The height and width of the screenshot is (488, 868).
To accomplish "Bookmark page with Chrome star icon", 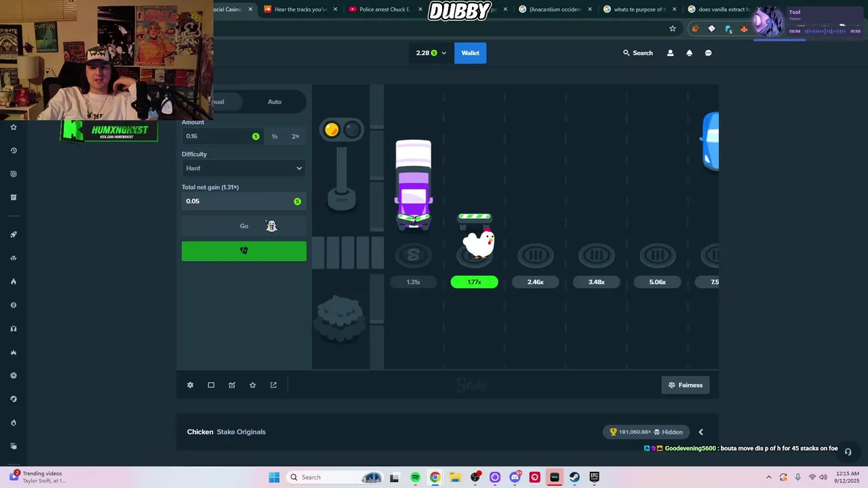I will point(673,28).
